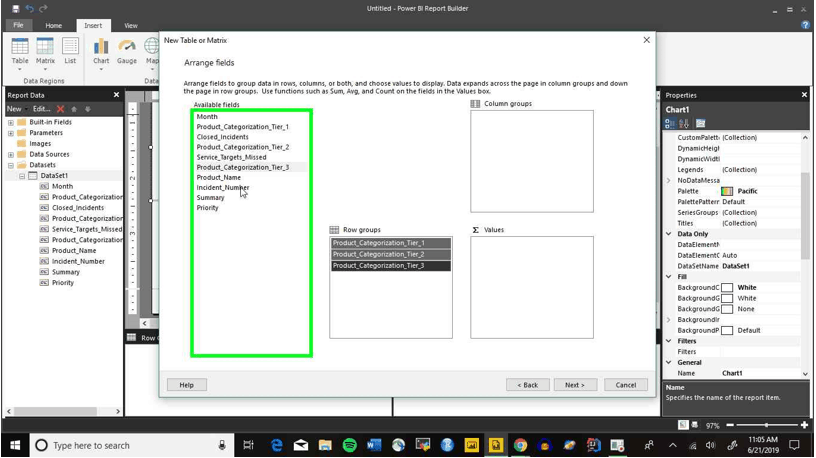The image size is (816, 458).
Task: Click the undo arrow in title bar
Action: coord(30,8)
